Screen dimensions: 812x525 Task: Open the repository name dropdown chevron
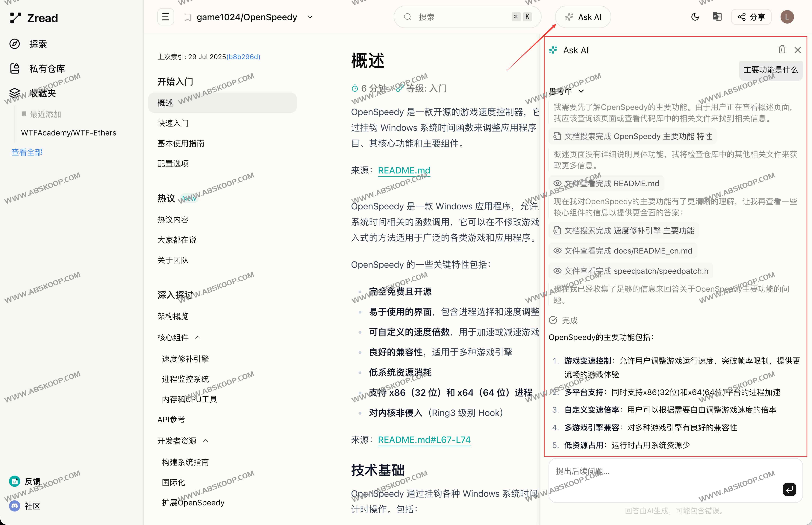pyautogui.click(x=310, y=17)
